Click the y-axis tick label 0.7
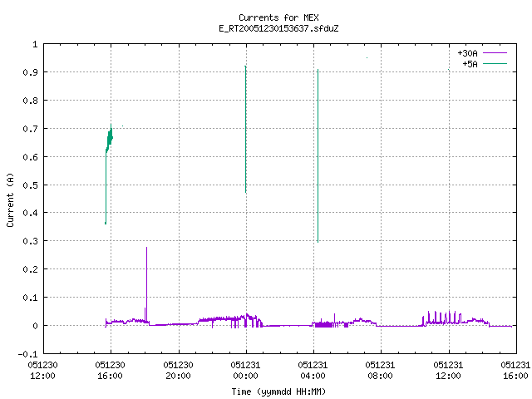This screenshot has width=532, height=399. [x=30, y=129]
